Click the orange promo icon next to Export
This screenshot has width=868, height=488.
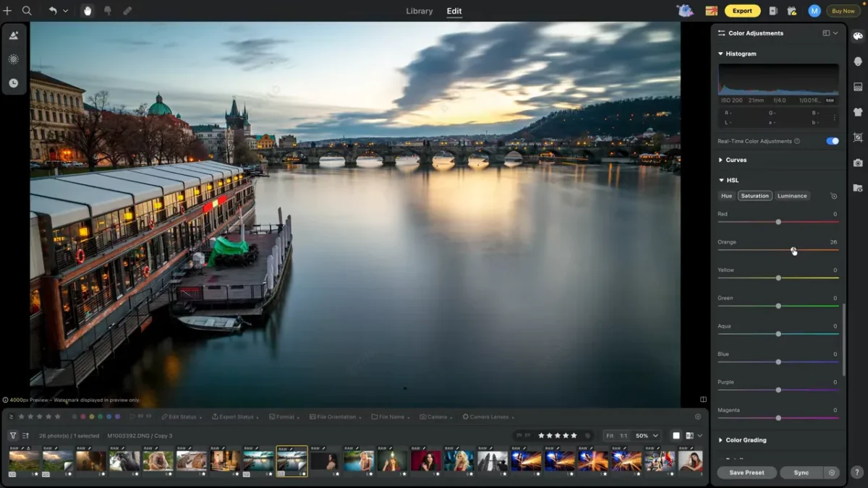click(712, 11)
